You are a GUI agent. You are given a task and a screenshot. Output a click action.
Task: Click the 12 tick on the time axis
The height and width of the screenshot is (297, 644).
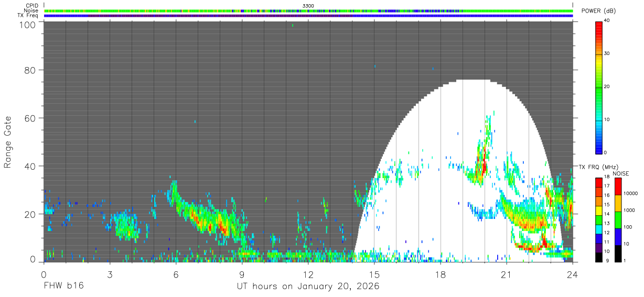tap(308, 274)
